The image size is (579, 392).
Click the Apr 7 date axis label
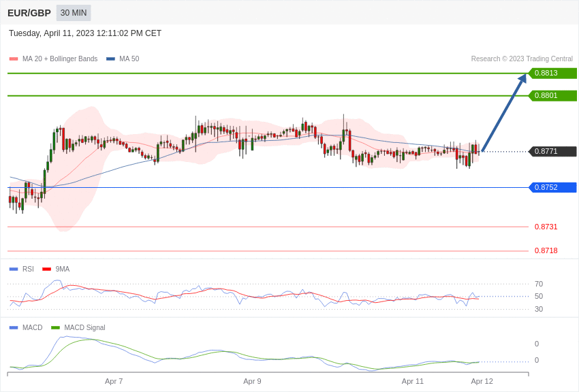[x=114, y=381]
